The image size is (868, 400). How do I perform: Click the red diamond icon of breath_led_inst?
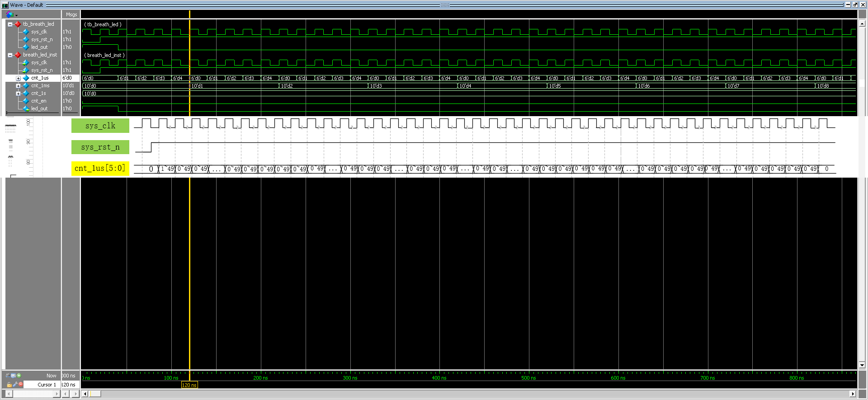(x=18, y=55)
